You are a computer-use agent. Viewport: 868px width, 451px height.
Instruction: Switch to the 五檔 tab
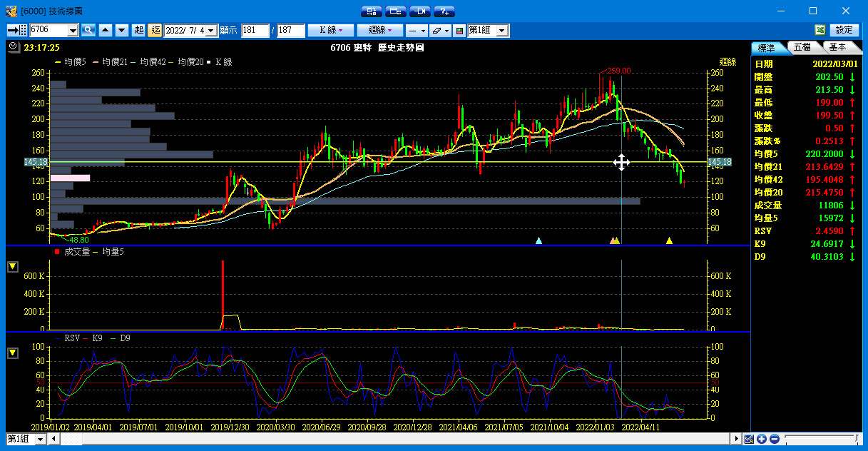[802, 47]
